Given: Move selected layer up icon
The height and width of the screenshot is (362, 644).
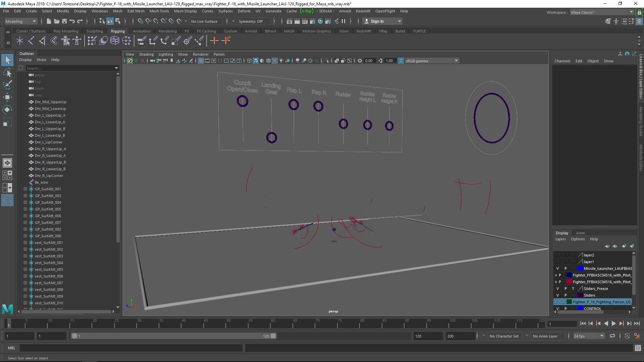Looking at the screenshot, I should [x=607, y=246].
